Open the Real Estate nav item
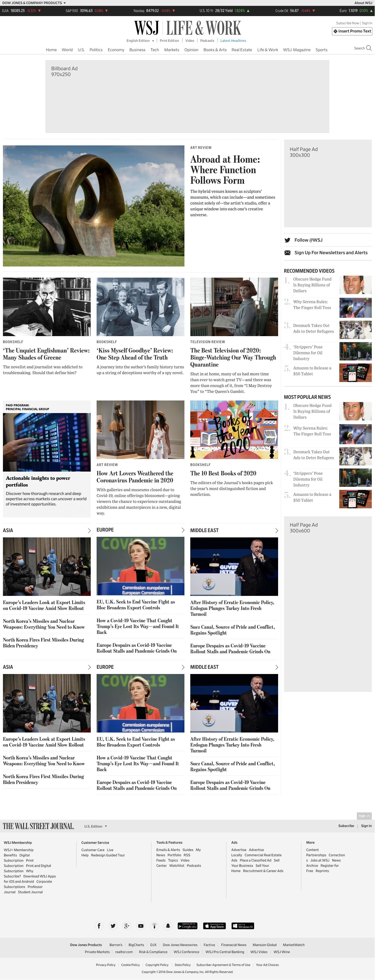 [x=242, y=50]
